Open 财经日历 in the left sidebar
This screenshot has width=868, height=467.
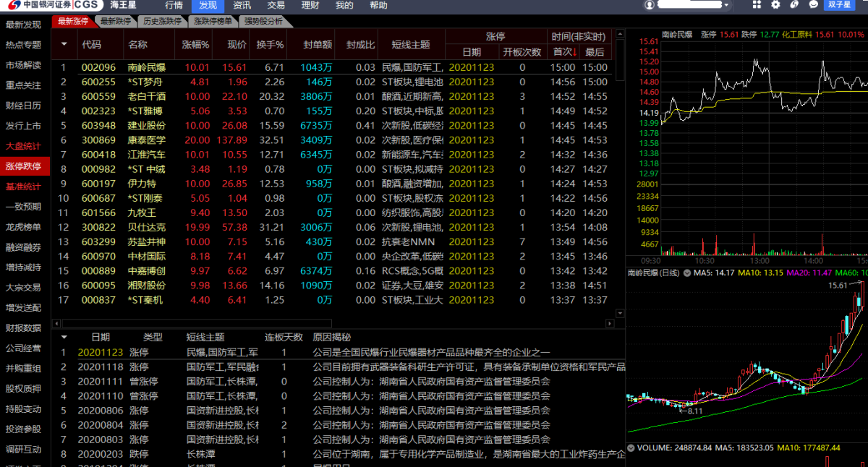pos(24,106)
